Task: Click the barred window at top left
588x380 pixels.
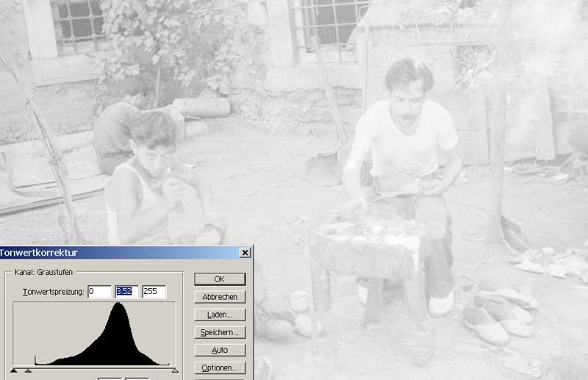Action: (78, 20)
